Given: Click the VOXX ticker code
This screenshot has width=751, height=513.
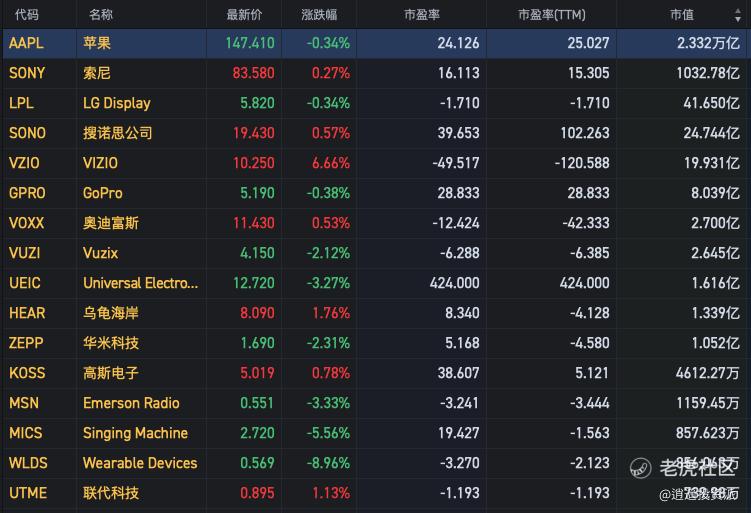Looking at the screenshot, I should (27, 223).
